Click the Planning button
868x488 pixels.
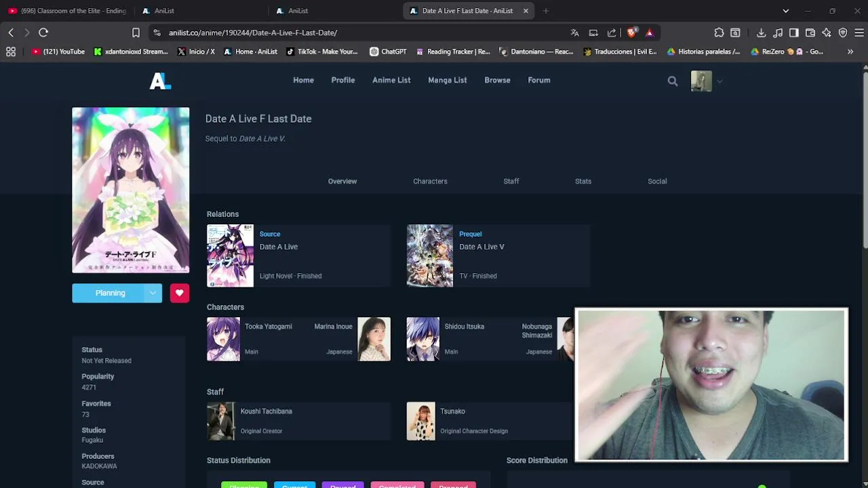click(110, 293)
